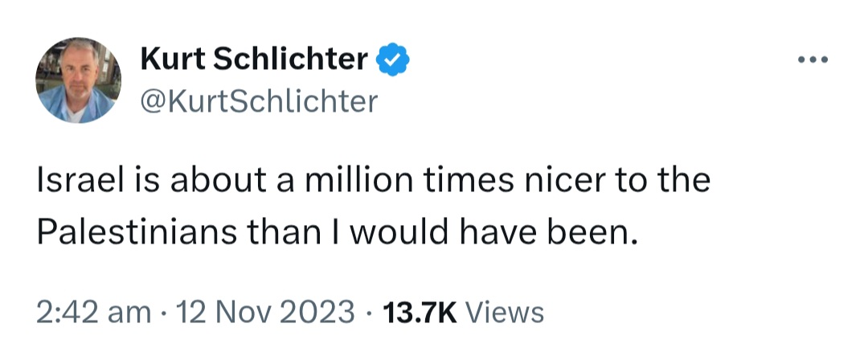Click the tweet's second line of text
868x356 pixels.
tap(336, 231)
